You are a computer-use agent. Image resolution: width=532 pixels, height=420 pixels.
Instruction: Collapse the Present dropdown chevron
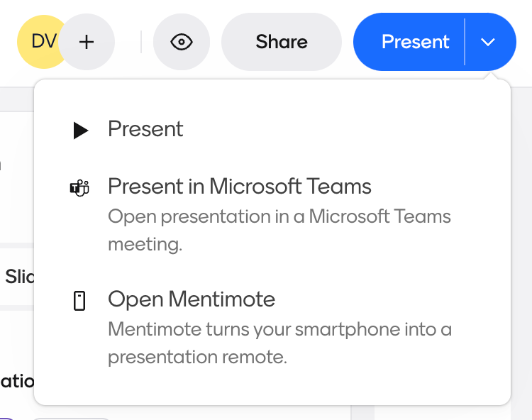(488, 42)
